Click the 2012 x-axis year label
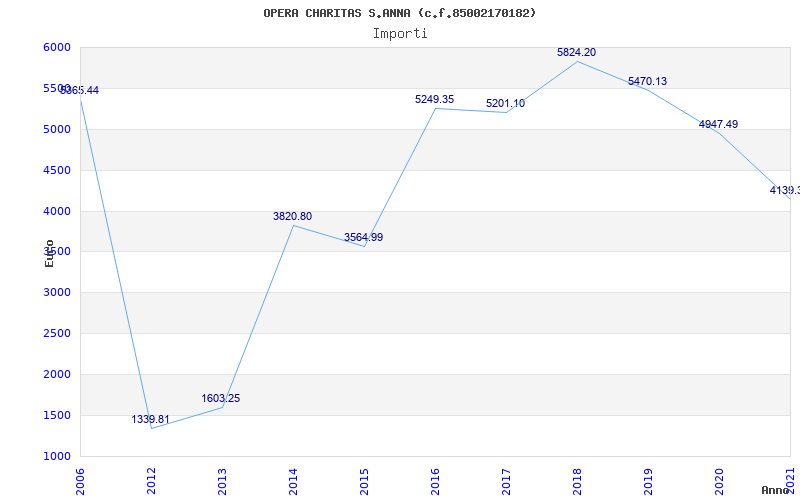Image resolution: width=800 pixels, height=500 pixels. pyautogui.click(x=151, y=482)
